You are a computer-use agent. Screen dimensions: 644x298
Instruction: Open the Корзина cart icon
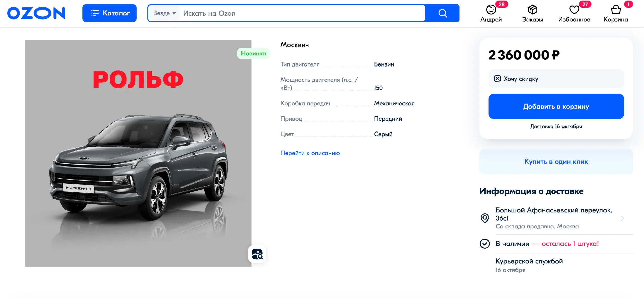(616, 10)
